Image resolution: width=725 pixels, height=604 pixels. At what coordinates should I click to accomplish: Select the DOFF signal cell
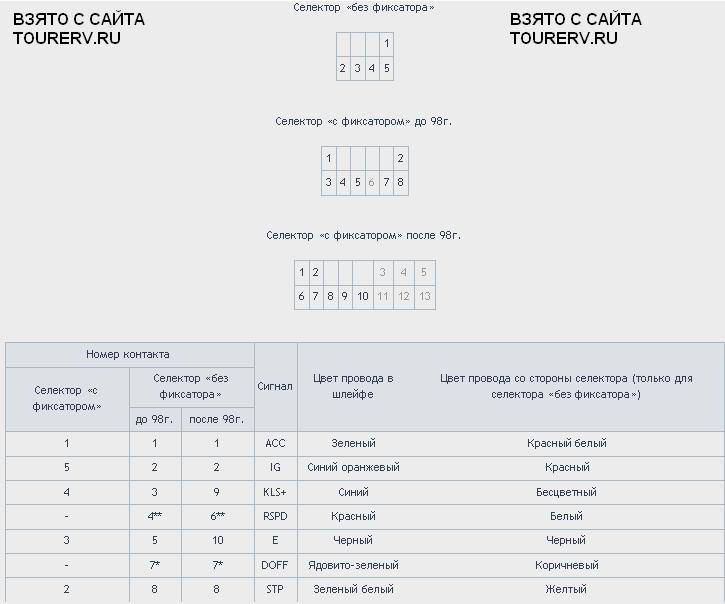point(275,565)
